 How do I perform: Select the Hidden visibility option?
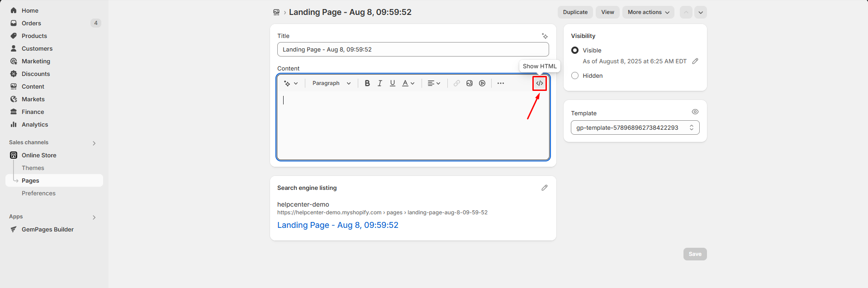click(x=575, y=76)
